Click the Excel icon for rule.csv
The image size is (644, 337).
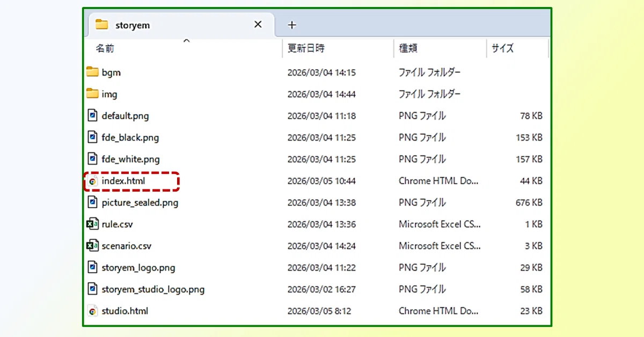click(x=92, y=224)
